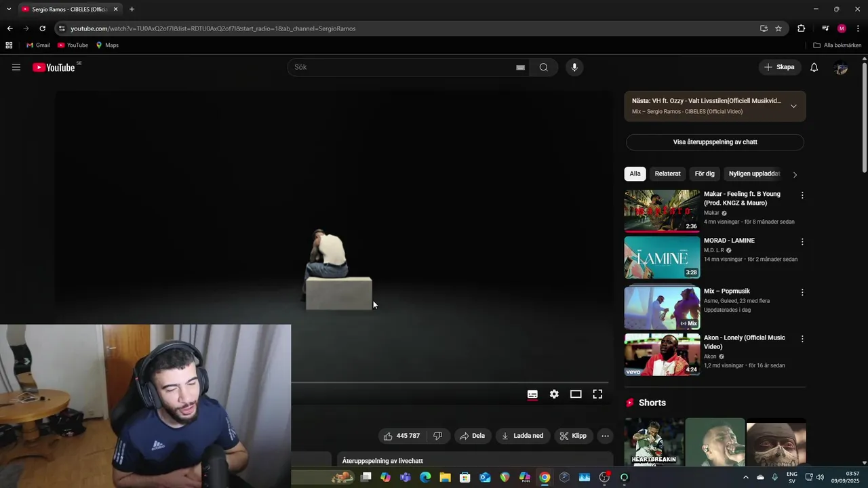This screenshot has width=868, height=488.
Task: Click the search magnifier button
Action: pyautogui.click(x=544, y=67)
